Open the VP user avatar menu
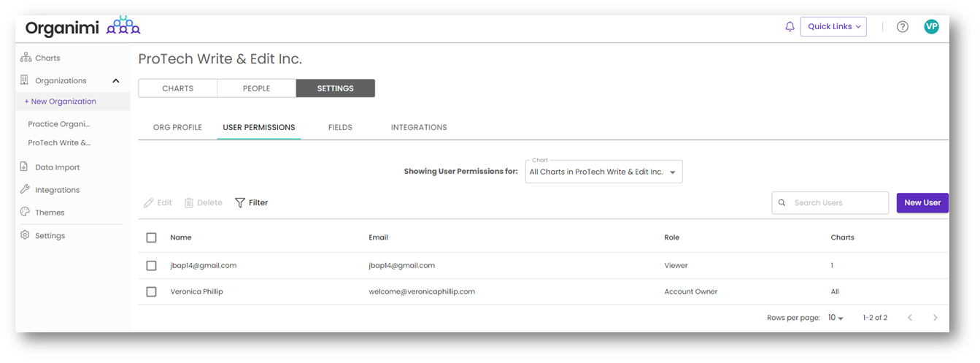This screenshot has height=363, width=980. tap(931, 27)
